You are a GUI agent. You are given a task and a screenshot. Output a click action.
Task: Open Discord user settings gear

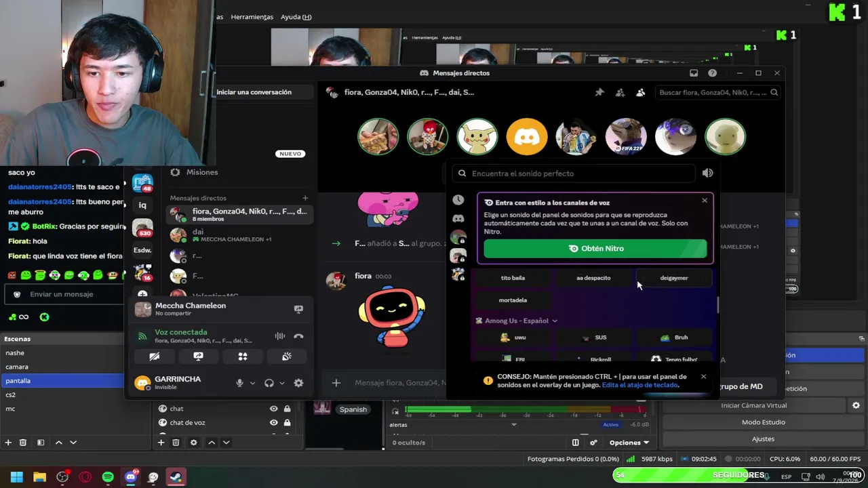[x=298, y=383]
